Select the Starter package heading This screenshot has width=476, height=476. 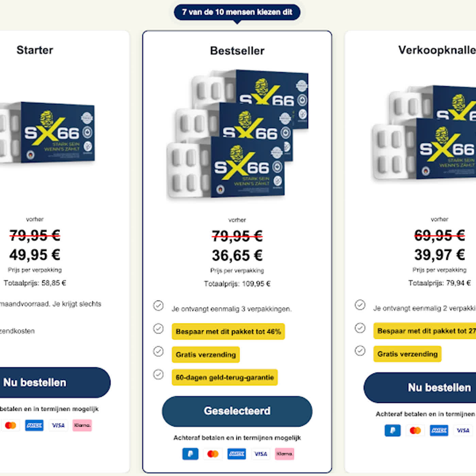[35, 50]
